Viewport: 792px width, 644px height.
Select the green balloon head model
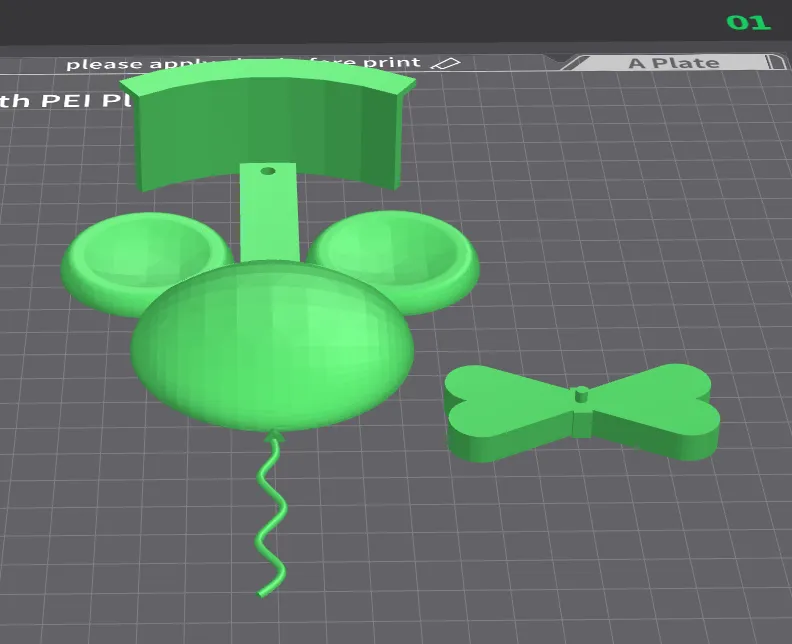pyautogui.click(x=273, y=346)
